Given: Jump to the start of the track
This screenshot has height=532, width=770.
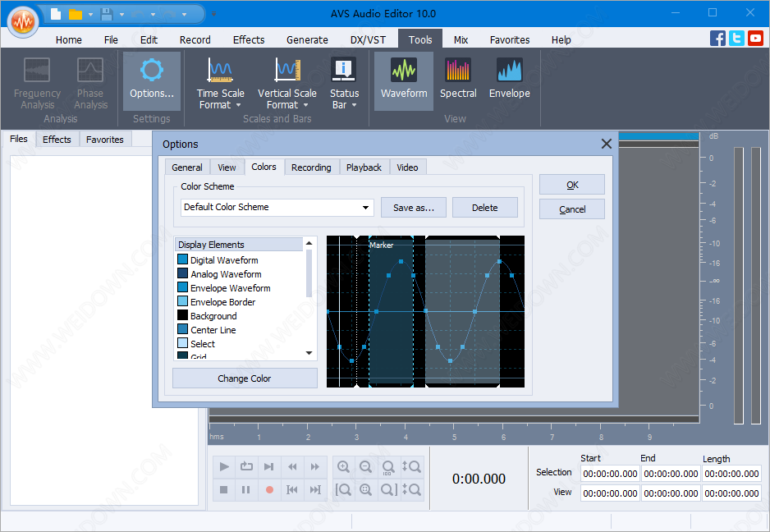Looking at the screenshot, I should pos(292,489).
